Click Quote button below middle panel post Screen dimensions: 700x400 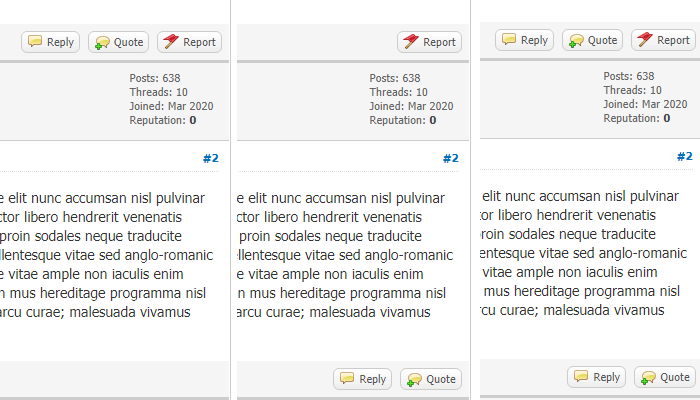430,379
